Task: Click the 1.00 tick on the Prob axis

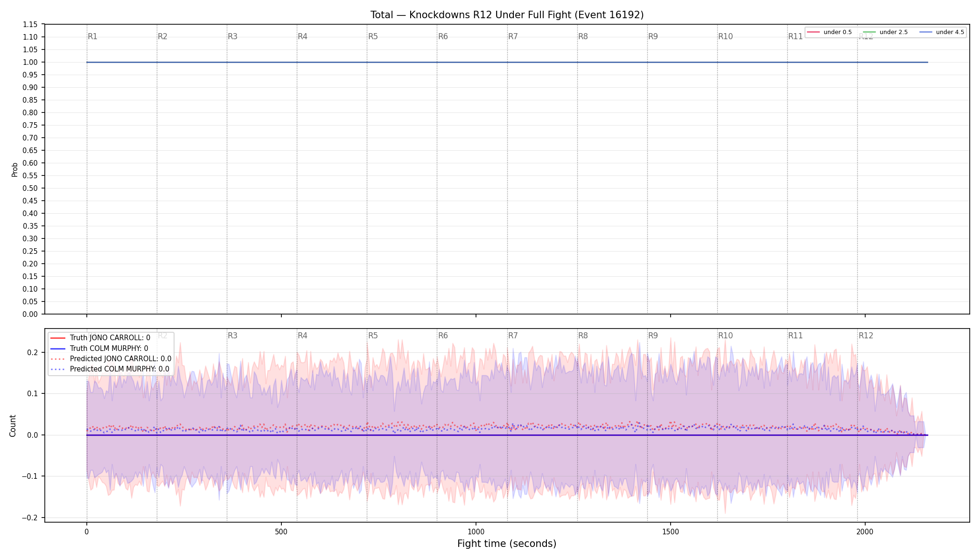Action: [x=30, y=62]
